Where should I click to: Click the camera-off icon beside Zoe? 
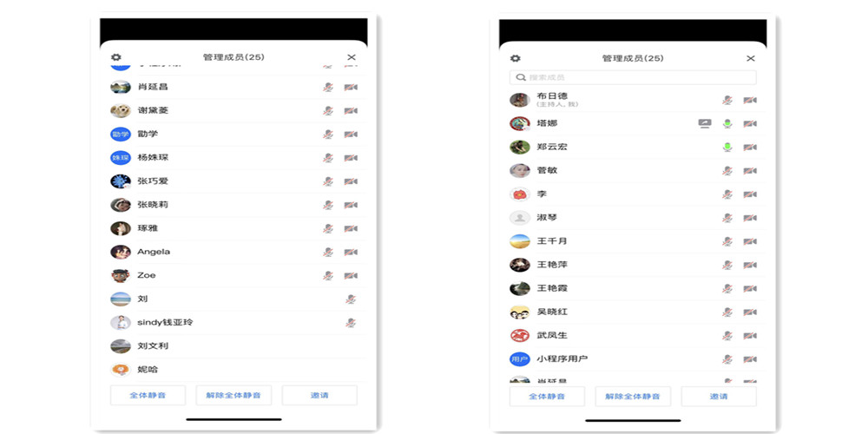[351, 275]
